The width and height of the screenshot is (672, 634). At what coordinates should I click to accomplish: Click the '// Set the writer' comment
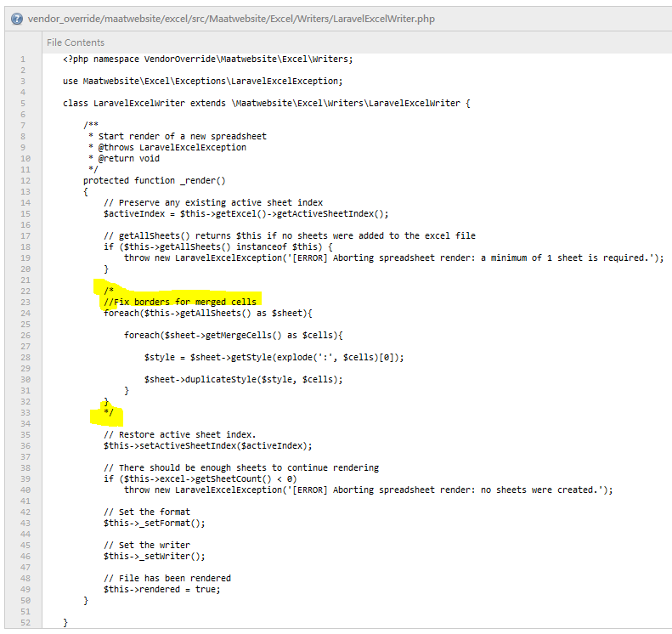click(x=147, y=546)
